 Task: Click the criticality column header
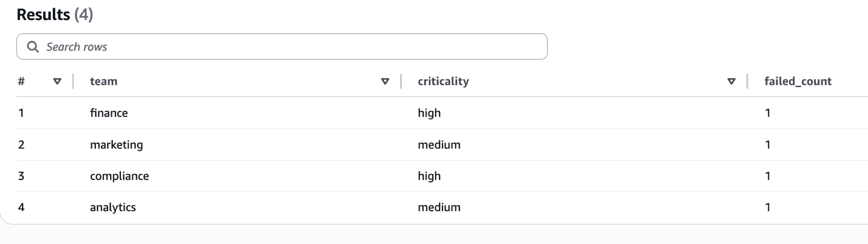click(443, 82)
